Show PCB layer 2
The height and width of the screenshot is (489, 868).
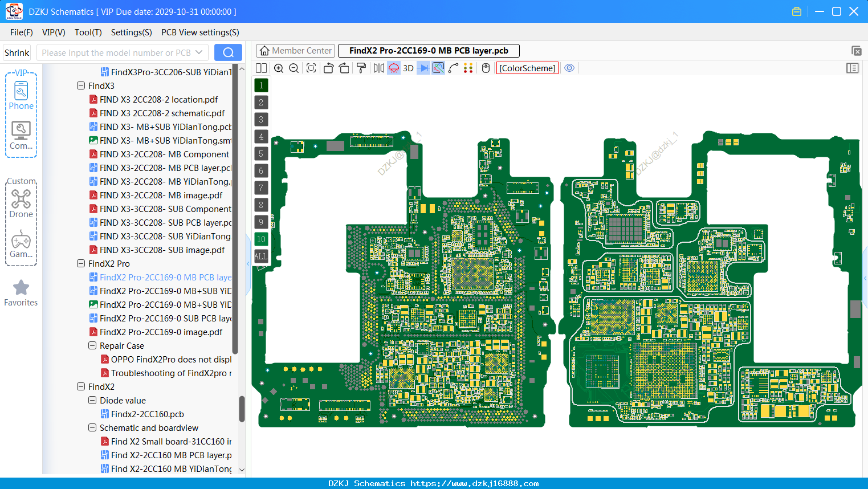(261, 103)
